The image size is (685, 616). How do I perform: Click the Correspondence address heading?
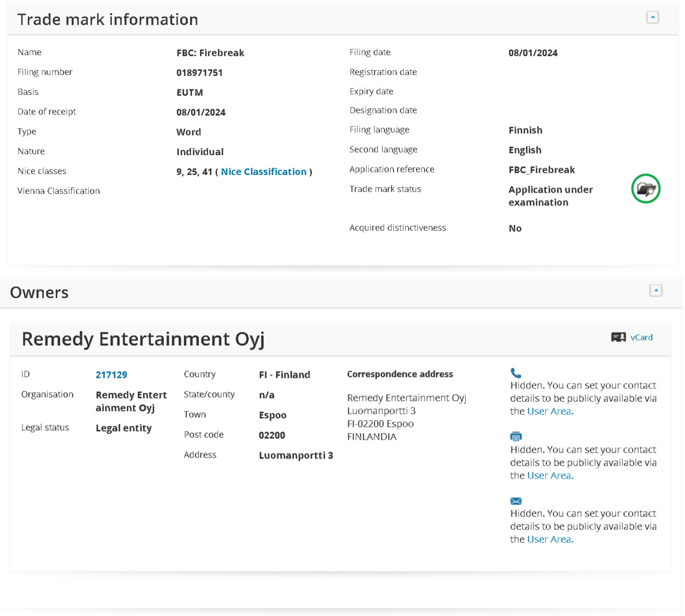400,375
